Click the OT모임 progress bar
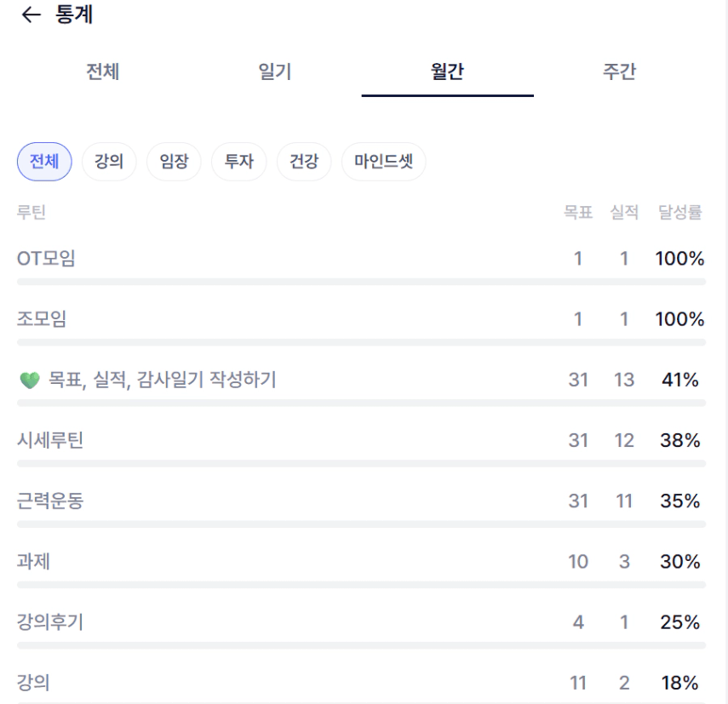728x704 pixels. (x=361, y=282)
